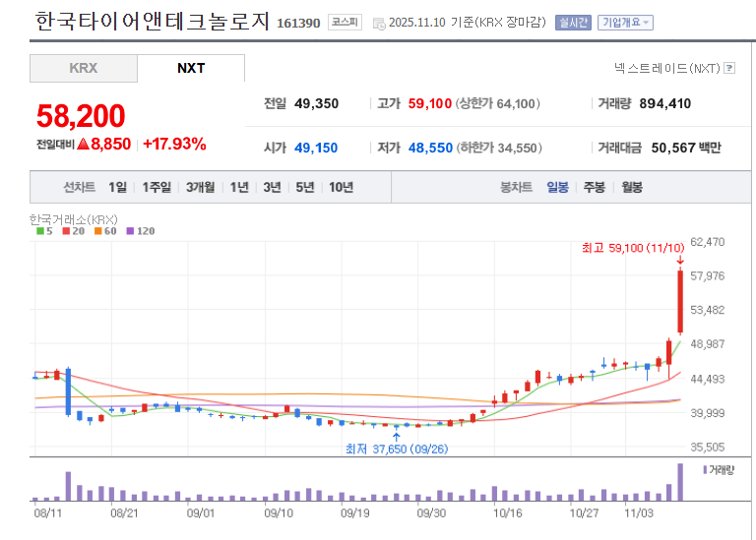Show the 5년 line chart
Viewport: 756px width, 540px height.
[305, 187]
